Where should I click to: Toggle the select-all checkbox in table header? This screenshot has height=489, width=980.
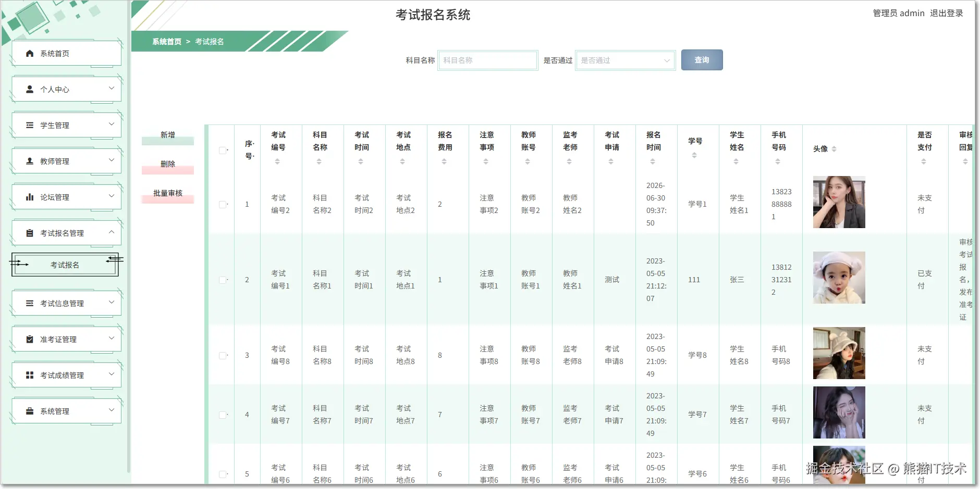(223, 151)
